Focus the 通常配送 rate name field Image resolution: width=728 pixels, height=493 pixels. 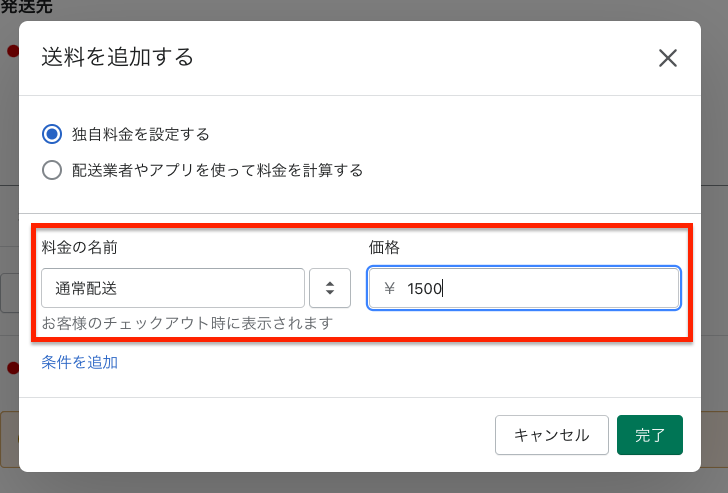pyautogui.click(x=173, y=288)
